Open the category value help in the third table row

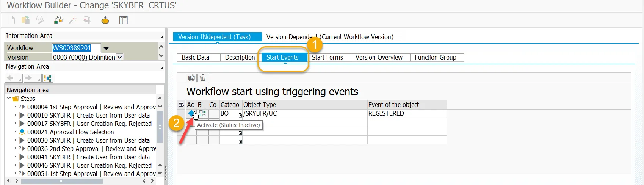(240, 133)
